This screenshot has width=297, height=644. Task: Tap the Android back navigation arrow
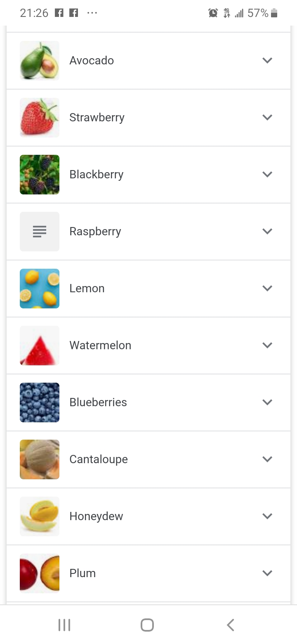pyautogui.click(x=230, y=625)
